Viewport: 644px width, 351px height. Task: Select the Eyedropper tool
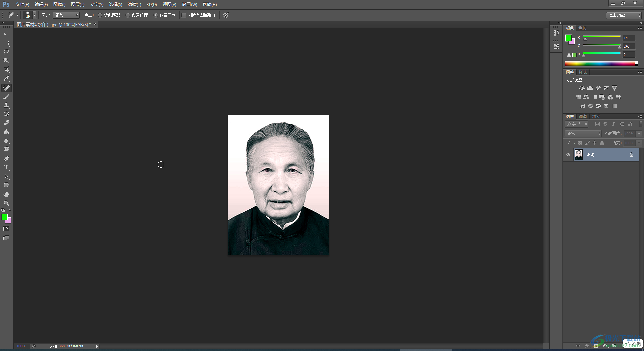click(x=6, y=79)
